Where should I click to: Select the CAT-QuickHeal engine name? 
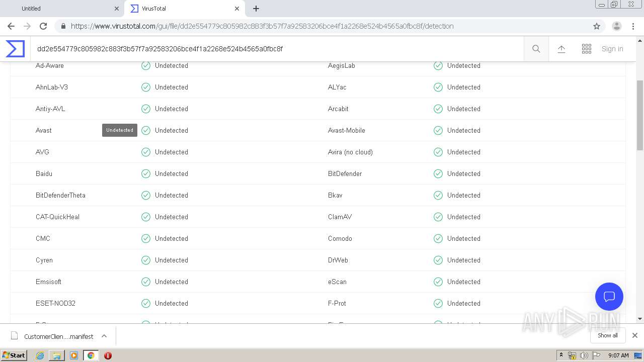[57, 217]
